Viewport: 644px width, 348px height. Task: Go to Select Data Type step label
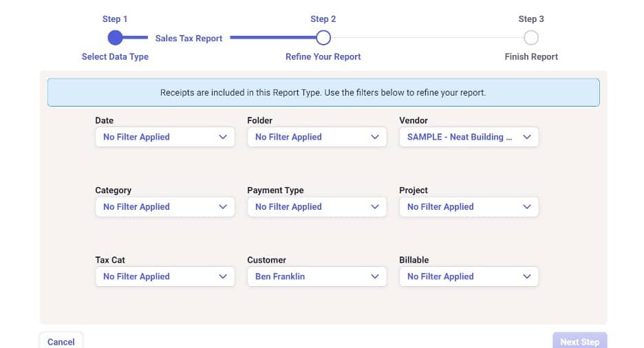115,57
